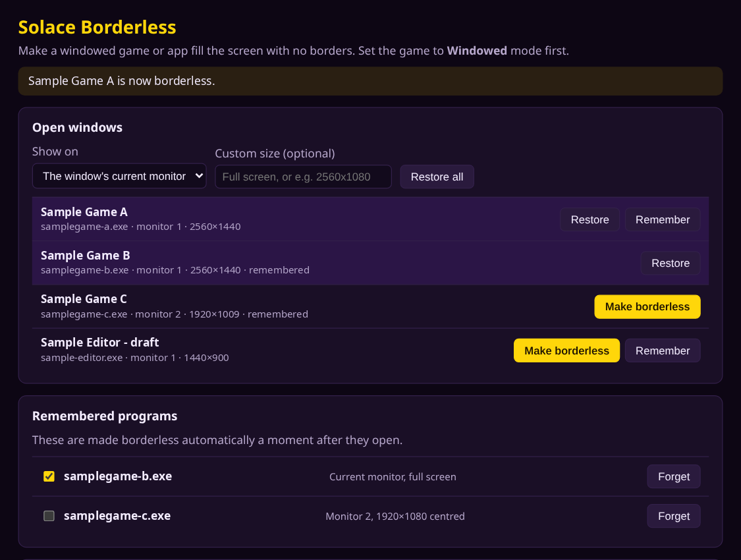Screen dimensions: 741x560
Task: Select the Sample Editor - draft title
Action: pyautogui.click(x=99, y=343)
